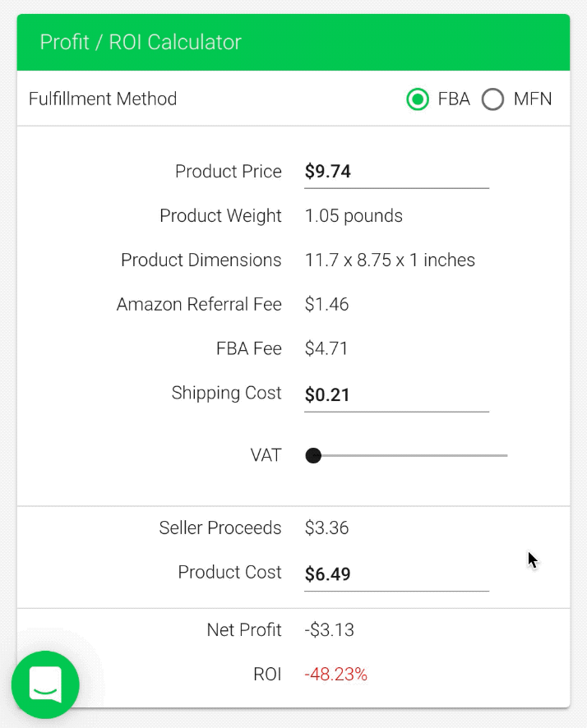Click the VAT slider handle
Viewport: 587px width, 728px height.
(313, 455)
